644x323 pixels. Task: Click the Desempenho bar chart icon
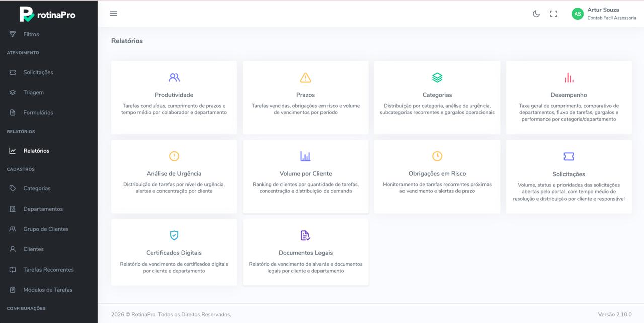(x=569, y=78)
